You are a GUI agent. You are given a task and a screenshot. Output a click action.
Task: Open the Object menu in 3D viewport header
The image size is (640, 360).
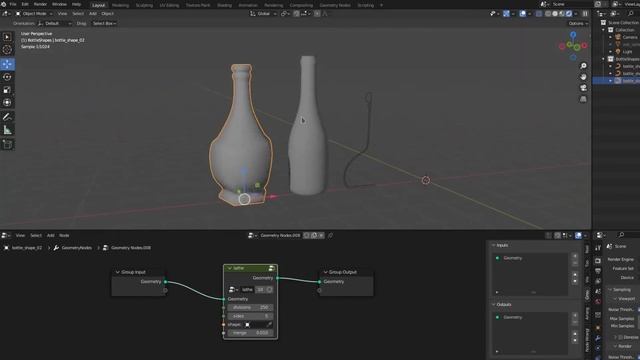pos(107,13)
